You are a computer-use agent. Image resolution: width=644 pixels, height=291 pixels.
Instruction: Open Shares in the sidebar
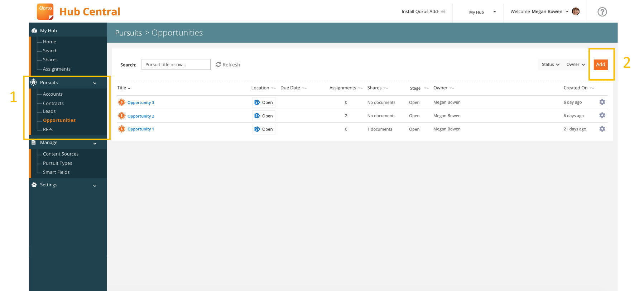[x=50, y=60]
